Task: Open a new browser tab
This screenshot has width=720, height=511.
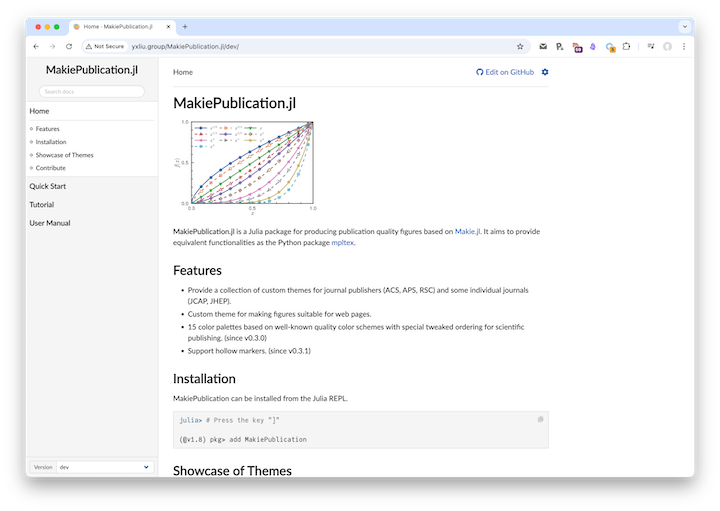Action: click(185, 26)
